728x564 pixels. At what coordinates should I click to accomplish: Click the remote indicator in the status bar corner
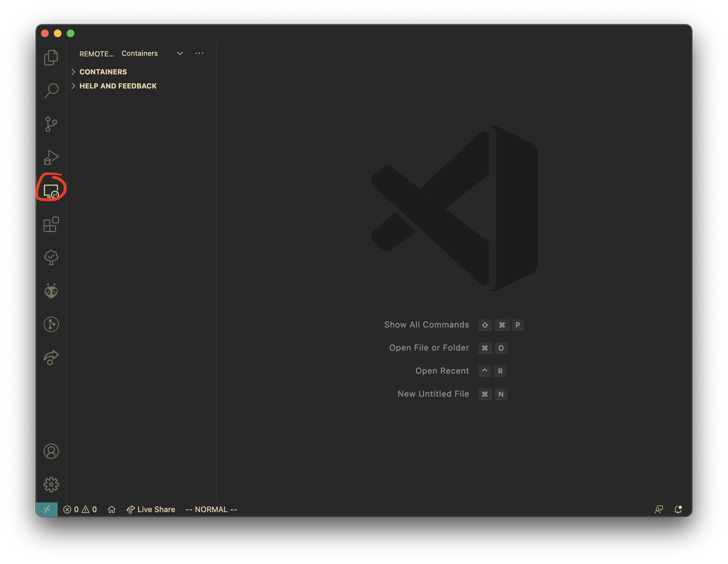(47, 509)
